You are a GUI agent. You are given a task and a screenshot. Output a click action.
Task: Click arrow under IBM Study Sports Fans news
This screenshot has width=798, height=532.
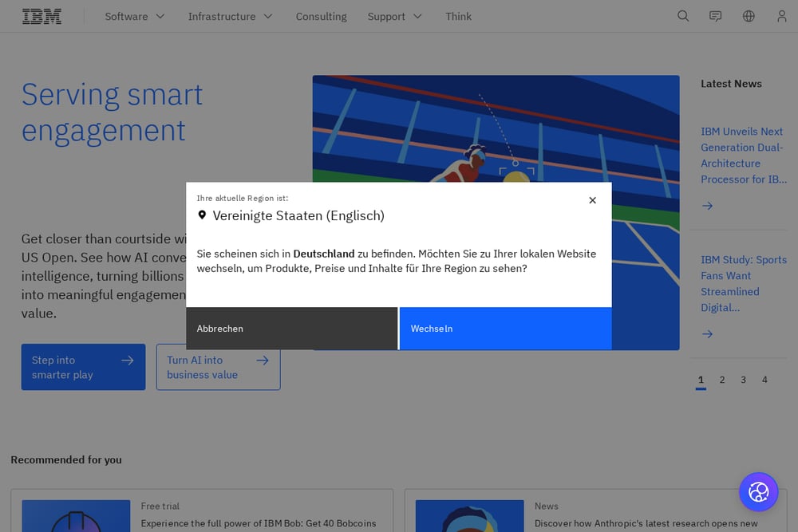tap(707, 334)
